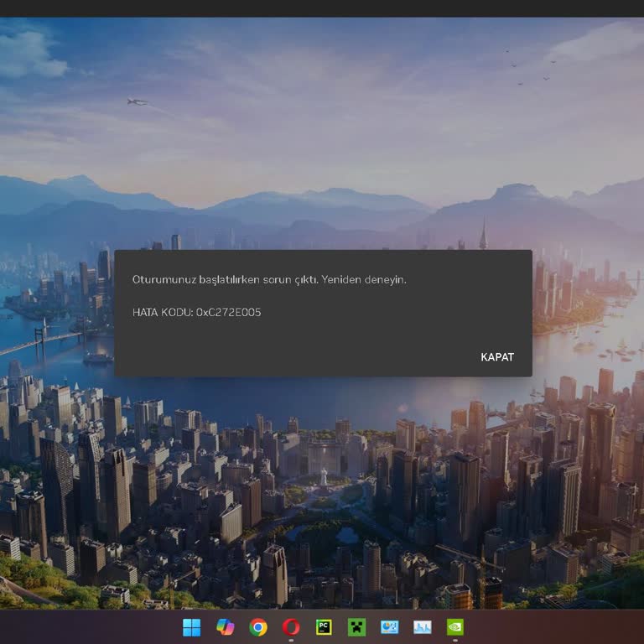Select the error code 0xC272E005 text
This screenshot has width=644, height=644.
[228, 312]
